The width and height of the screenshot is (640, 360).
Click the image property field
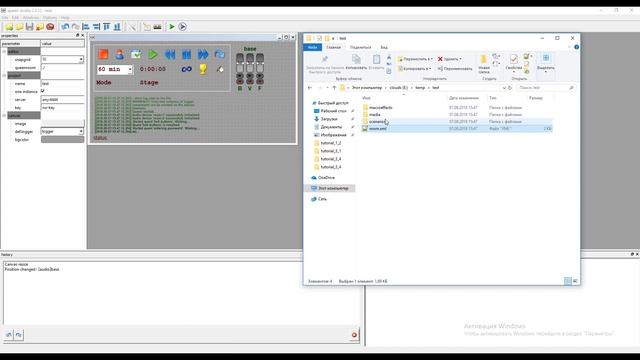coord(62,123)
